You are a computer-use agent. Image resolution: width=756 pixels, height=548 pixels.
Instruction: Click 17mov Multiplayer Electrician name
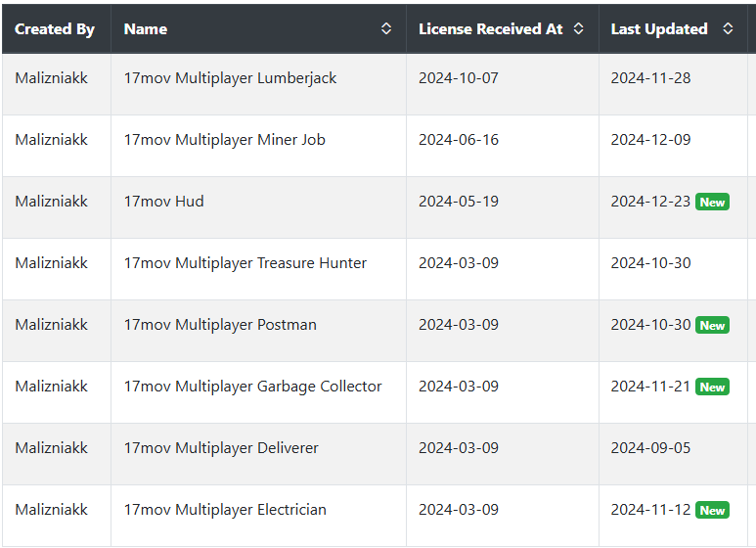(225, 510)
